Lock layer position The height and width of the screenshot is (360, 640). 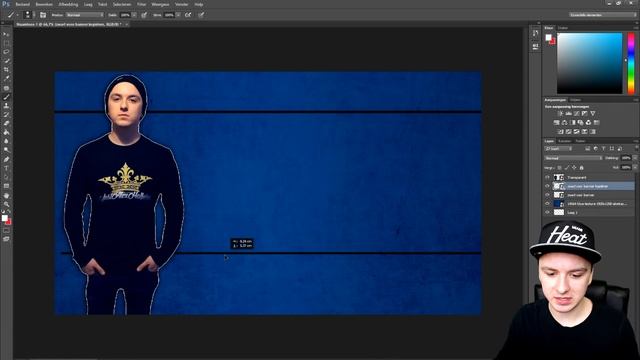pos(574,167)
